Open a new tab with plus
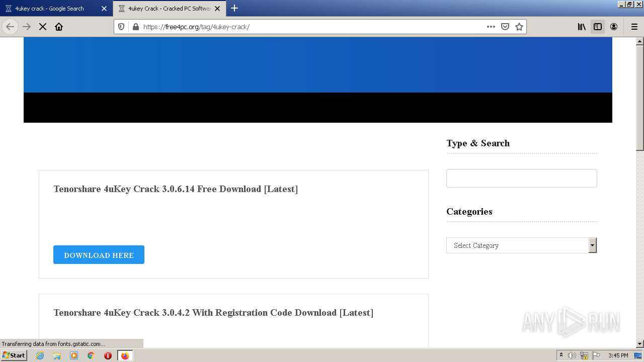This screenshot has height=362, width=644. tap(234, 8)
